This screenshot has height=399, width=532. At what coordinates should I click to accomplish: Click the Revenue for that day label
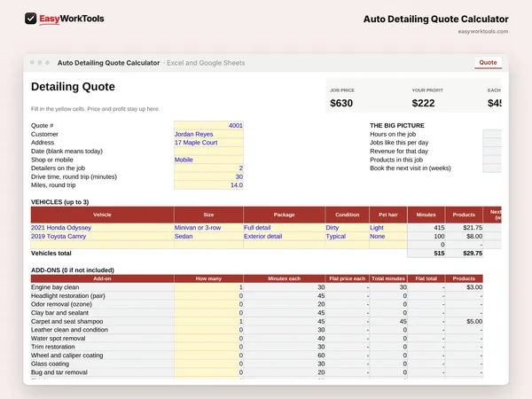click(x=399, y=151)
